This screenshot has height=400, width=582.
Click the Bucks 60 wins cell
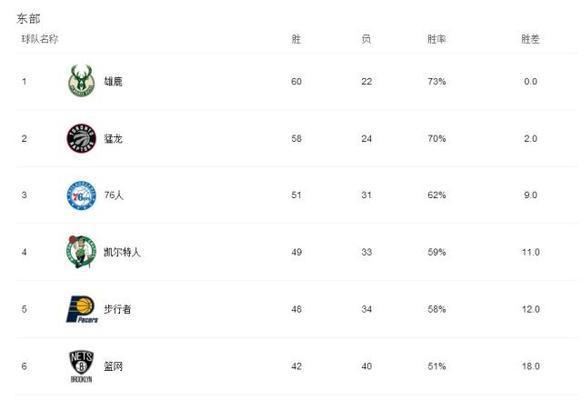point(296,81)
